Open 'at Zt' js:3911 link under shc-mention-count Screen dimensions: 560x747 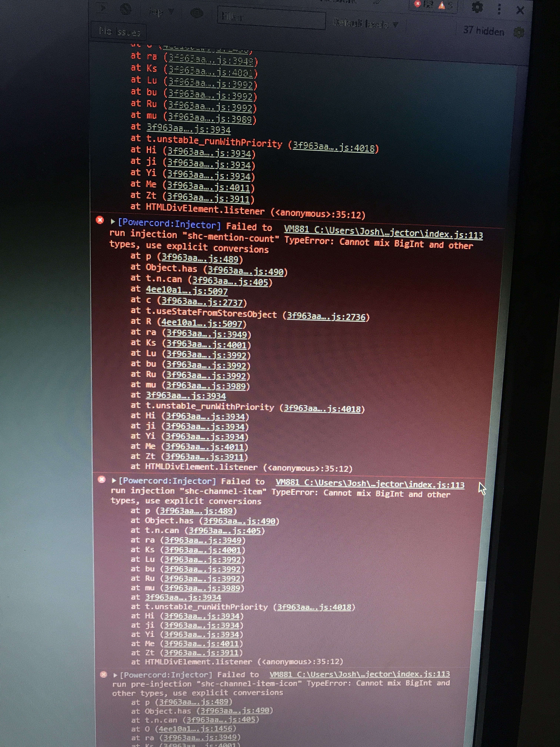coord(205,457)
